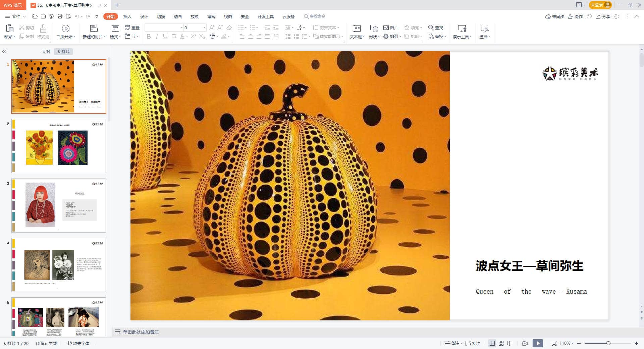This screenshot has width=644, height=349.
Task: Click the New Slide icon
Action: point(94,28)
